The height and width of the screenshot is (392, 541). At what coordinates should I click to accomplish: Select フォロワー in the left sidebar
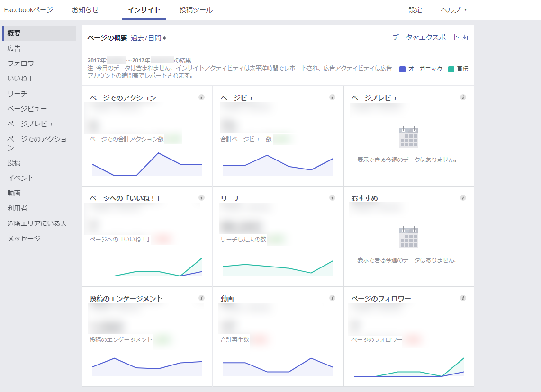click(x=24, y=63)
